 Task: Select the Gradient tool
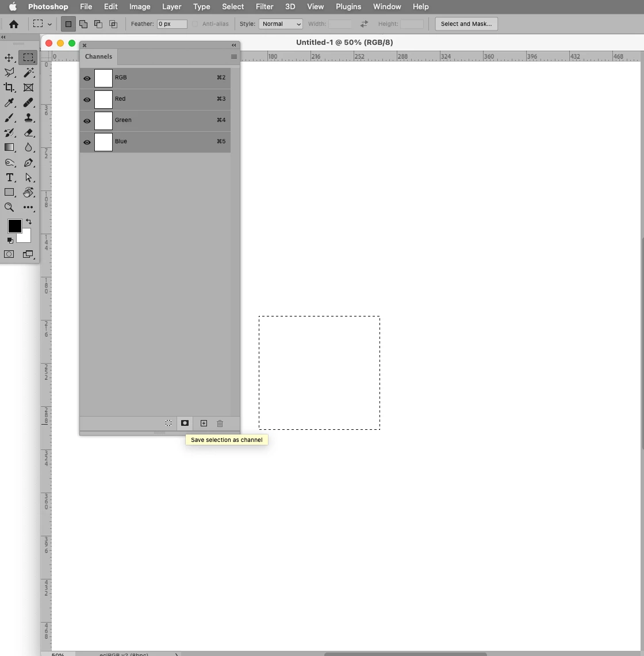[9, 147]
